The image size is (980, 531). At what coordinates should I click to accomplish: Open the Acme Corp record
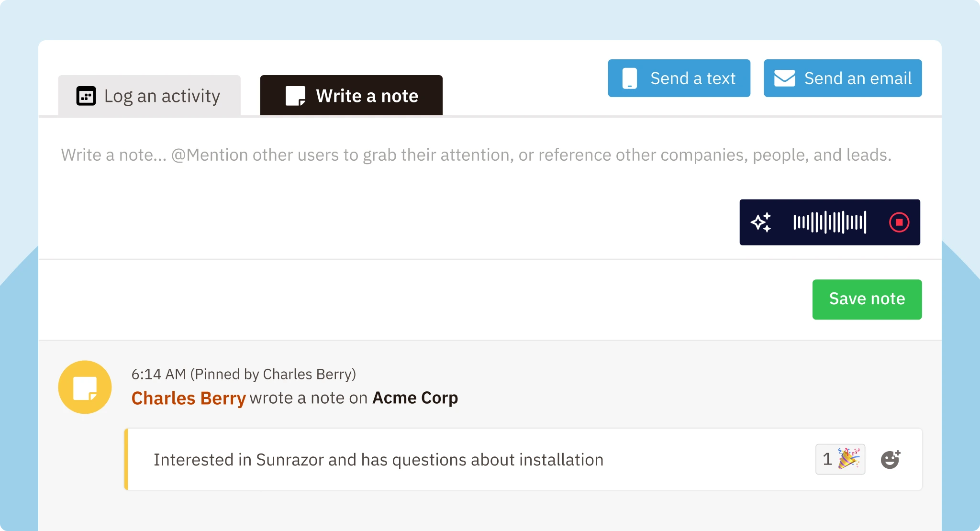pos(415,398)
